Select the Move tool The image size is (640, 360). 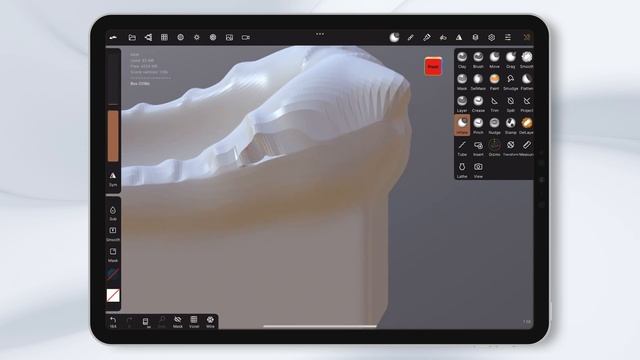tap(494, 60)
